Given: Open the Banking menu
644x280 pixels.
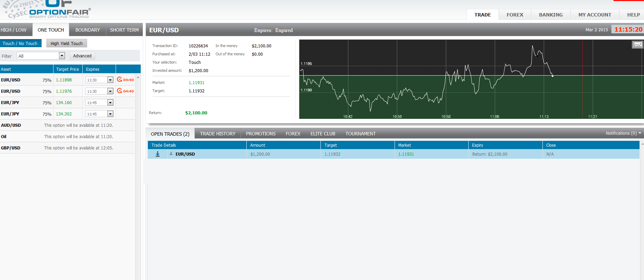Looking at the screenshot, I should [550, 15].
